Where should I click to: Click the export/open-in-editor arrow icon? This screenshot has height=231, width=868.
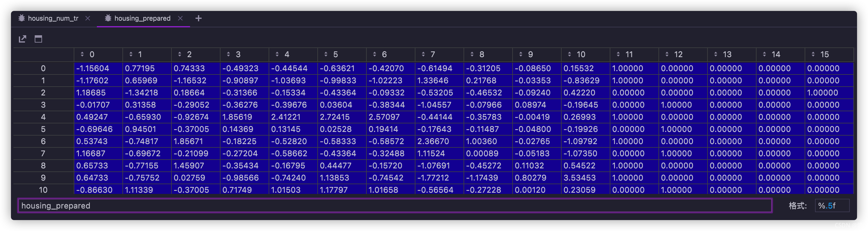[x=22, y=39]
